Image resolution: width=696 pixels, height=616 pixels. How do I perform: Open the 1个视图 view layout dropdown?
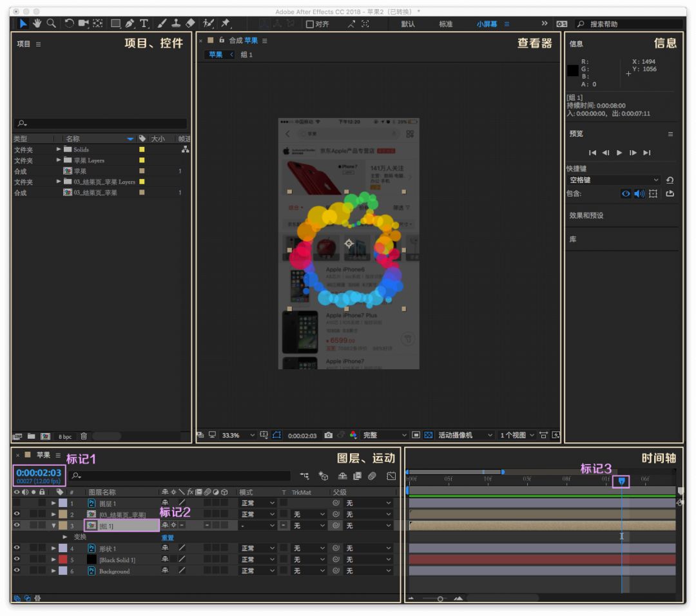[x=517, y=436]
